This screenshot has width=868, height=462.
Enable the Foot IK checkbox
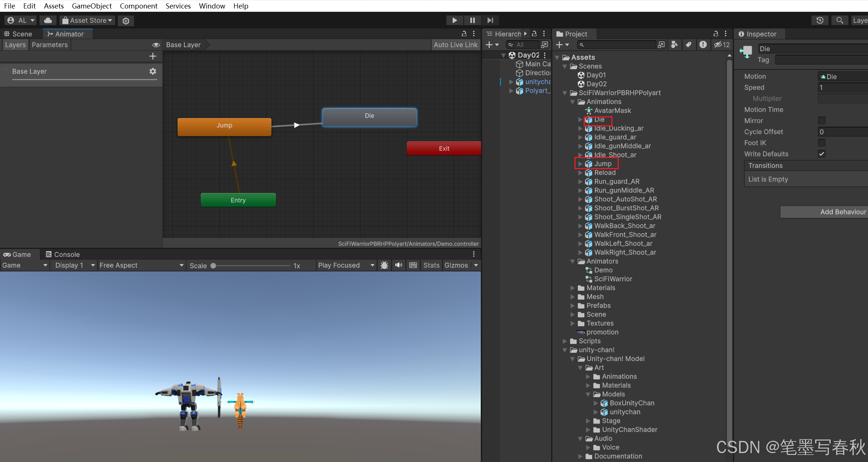point(821,143)
